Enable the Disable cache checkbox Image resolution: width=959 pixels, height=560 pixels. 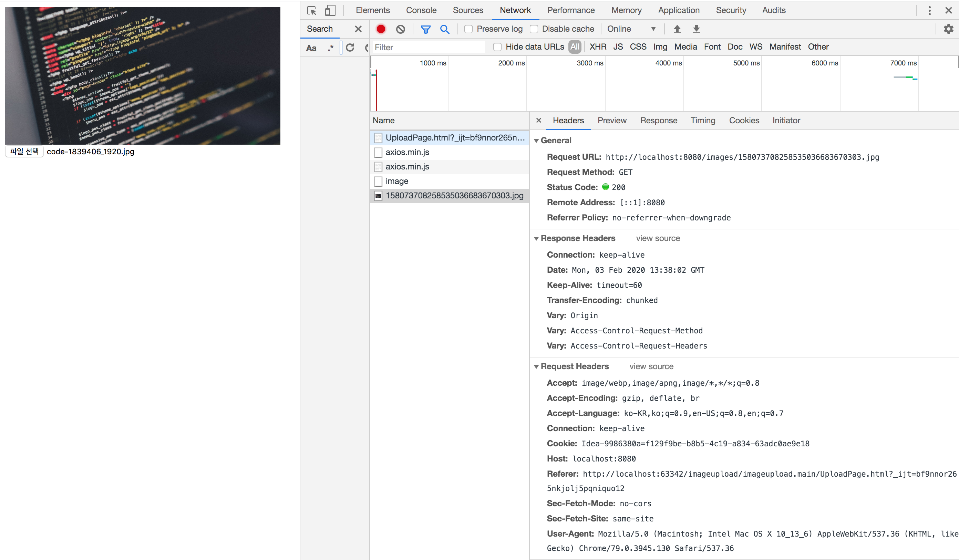[534, 29]
